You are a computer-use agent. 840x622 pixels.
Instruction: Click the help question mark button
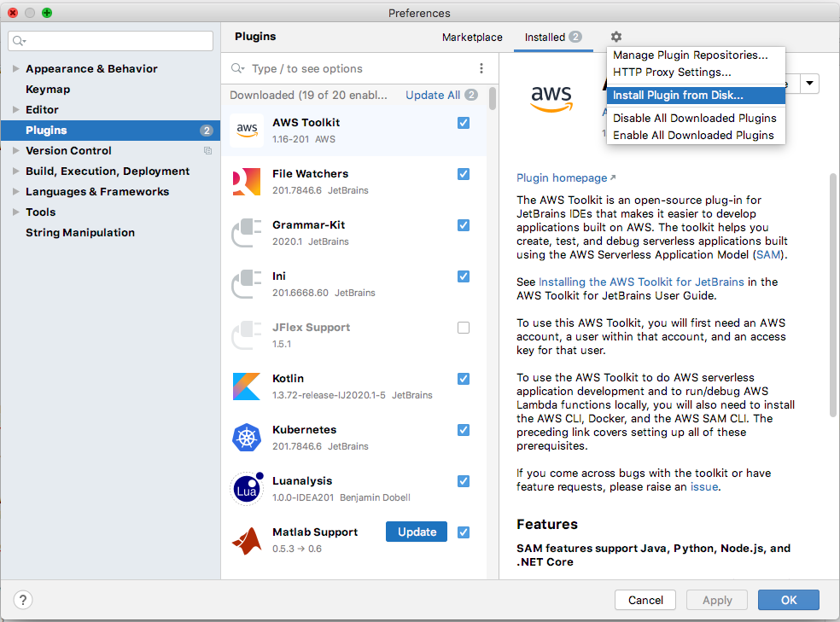[x=24, y=600]
